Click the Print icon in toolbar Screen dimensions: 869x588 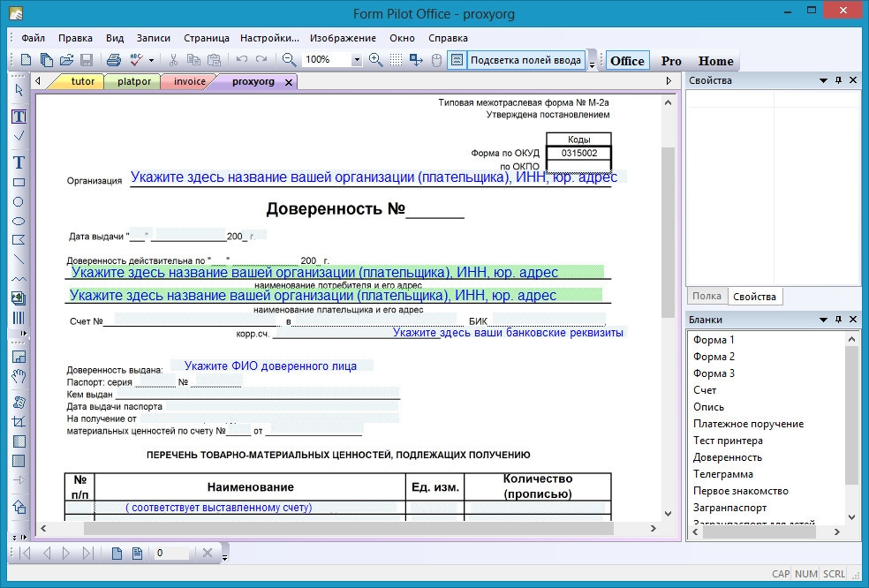114,60
